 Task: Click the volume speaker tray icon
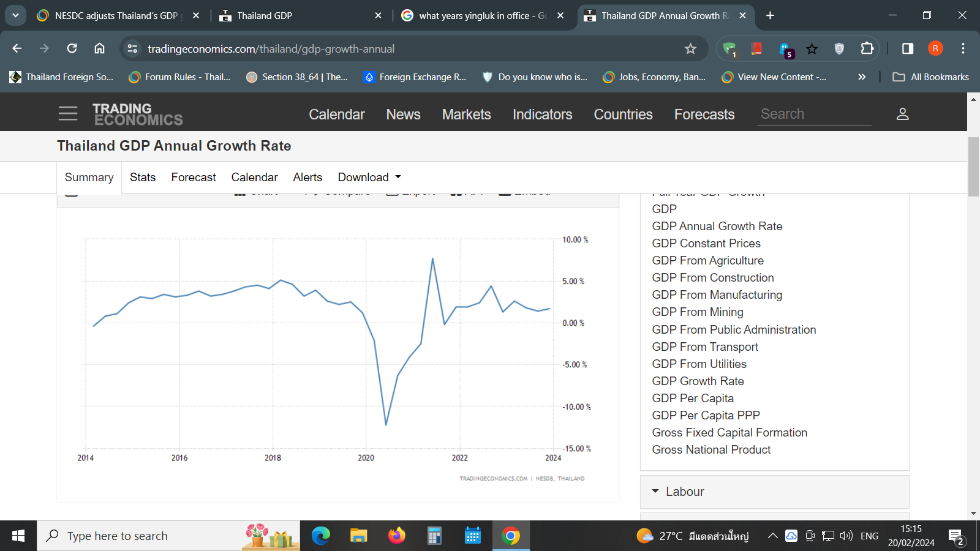846,536
